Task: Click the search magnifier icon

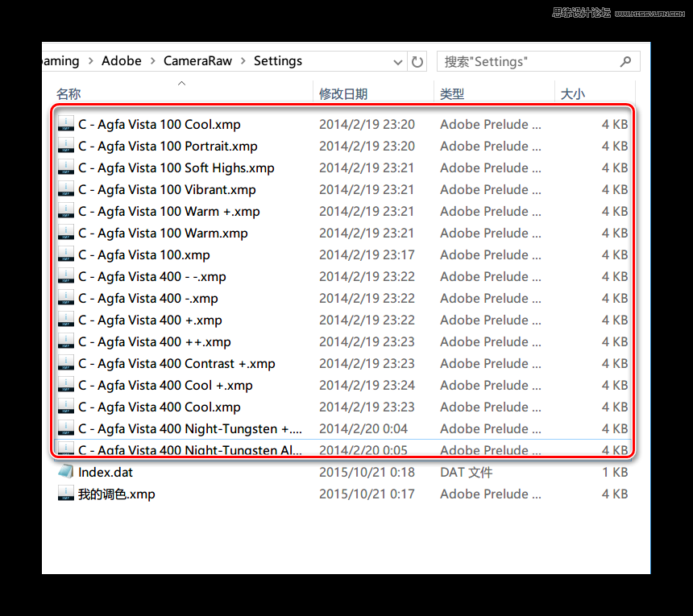Action: pos(625,61)
